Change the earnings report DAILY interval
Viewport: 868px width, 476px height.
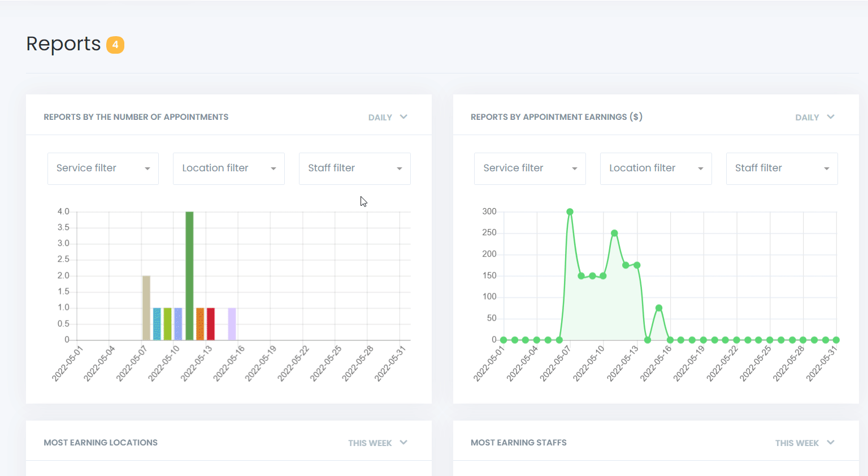(x=806, y=117)
